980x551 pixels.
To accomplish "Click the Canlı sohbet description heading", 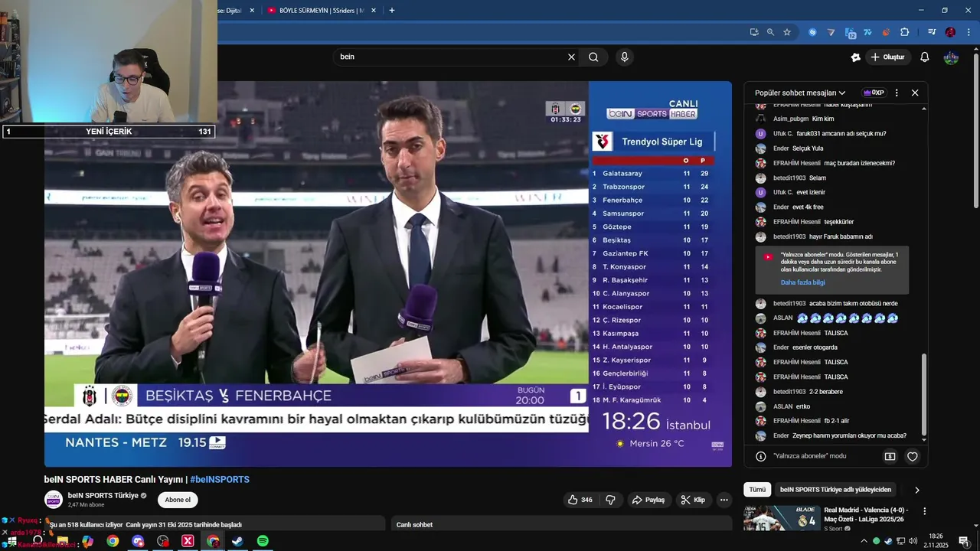I will (x=414, y=525).
